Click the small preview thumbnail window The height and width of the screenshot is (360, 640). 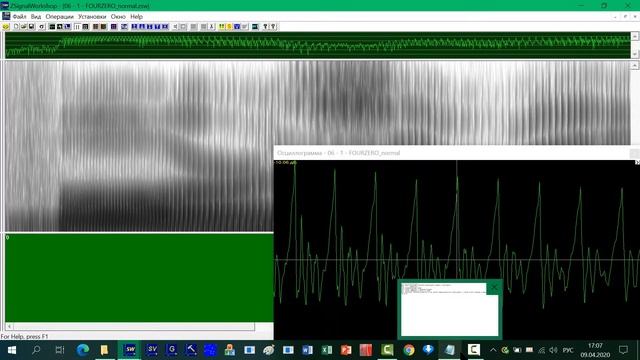coord(449,309)
